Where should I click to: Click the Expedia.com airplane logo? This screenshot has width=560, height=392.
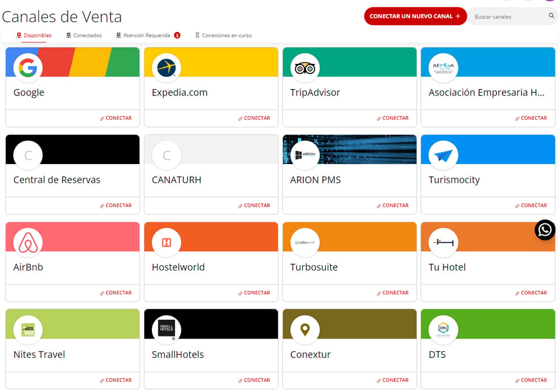click(166, 67)
